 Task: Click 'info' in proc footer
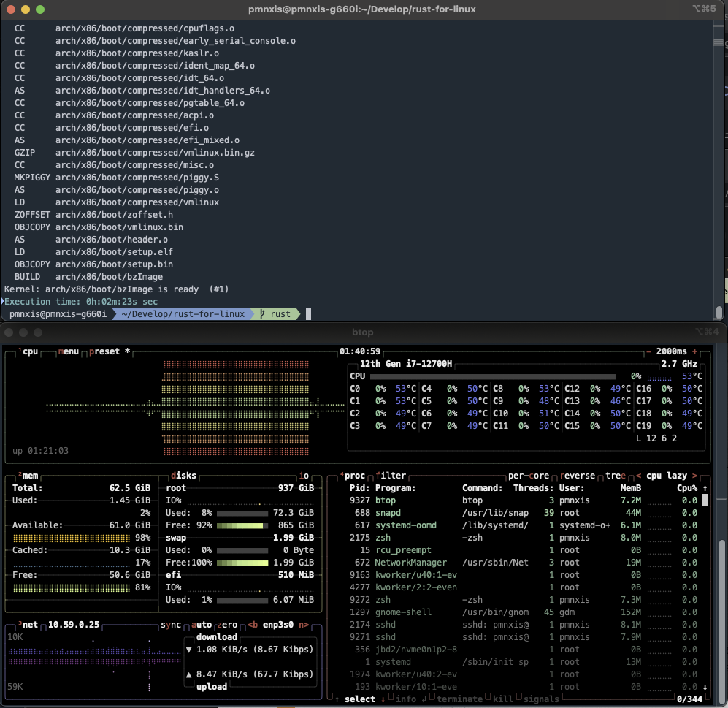click(406, 699)
